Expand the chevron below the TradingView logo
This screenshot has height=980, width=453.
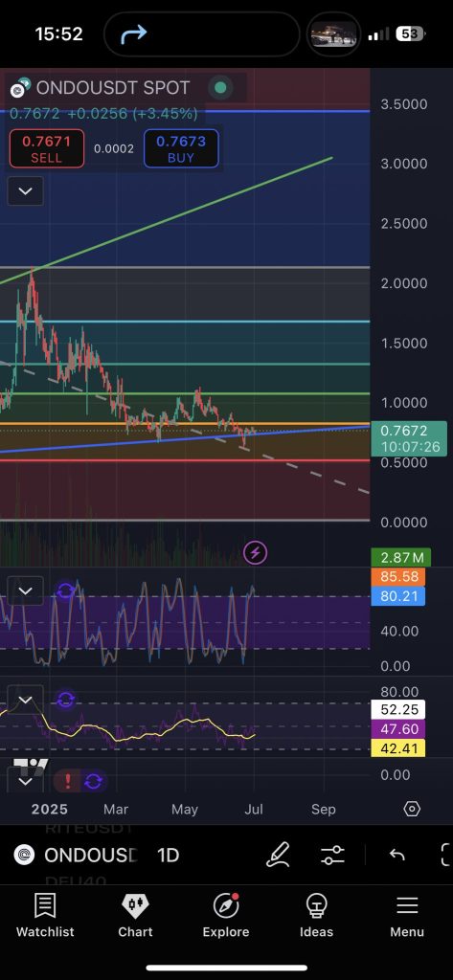pyautogui.click(x=25, y=781)
